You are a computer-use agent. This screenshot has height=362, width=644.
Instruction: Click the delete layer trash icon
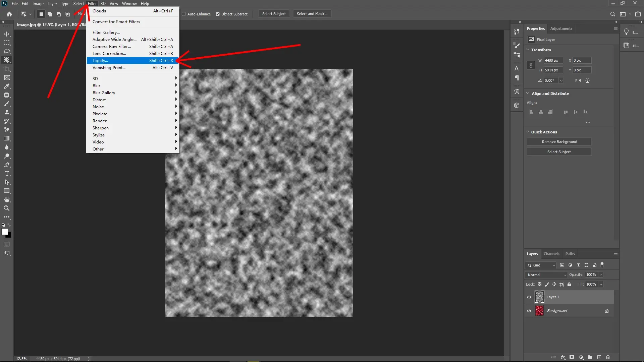click(608, 357)
